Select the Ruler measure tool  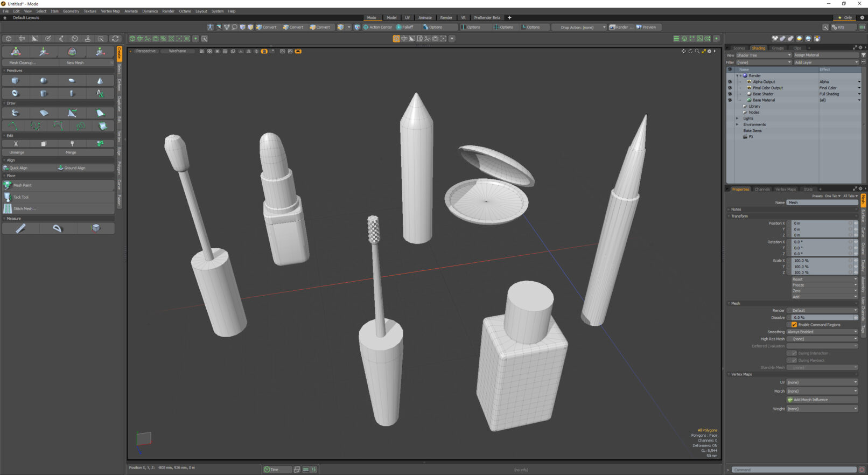click(x=20, y=228)
